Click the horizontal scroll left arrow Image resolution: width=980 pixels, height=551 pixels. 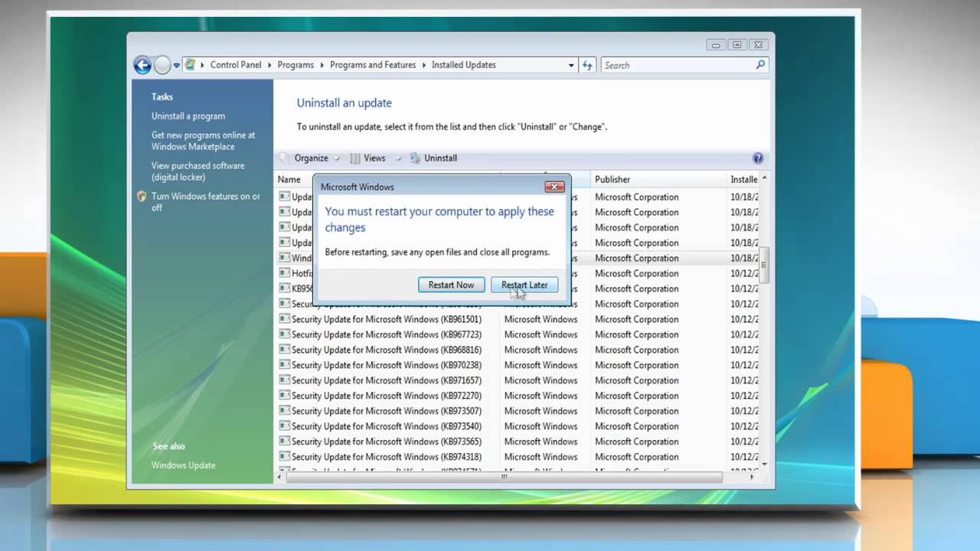(x=279, y=477)
